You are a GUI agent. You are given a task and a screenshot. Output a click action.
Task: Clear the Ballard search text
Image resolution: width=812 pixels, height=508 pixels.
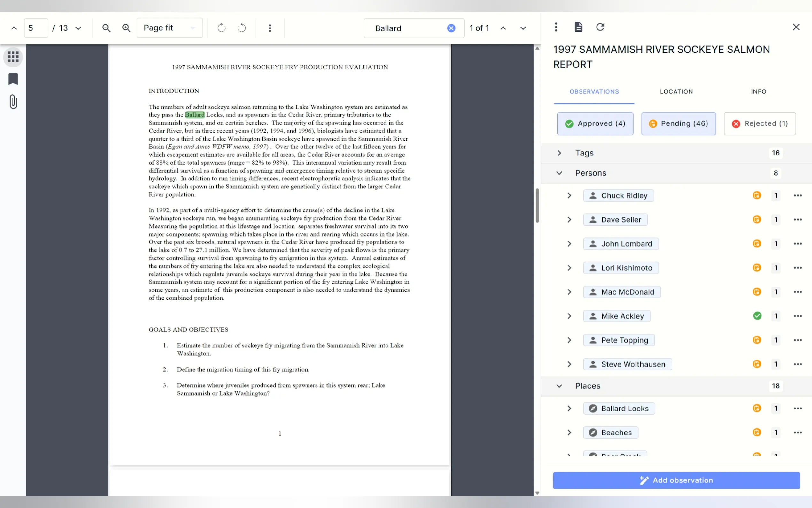click(x=451, y=28)
